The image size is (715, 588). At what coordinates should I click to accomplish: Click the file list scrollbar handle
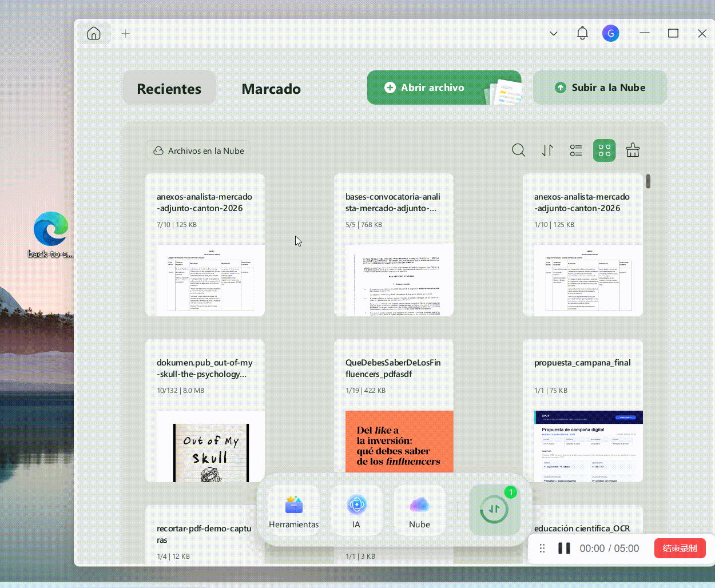pyautogui.click(x=648, y=181)
